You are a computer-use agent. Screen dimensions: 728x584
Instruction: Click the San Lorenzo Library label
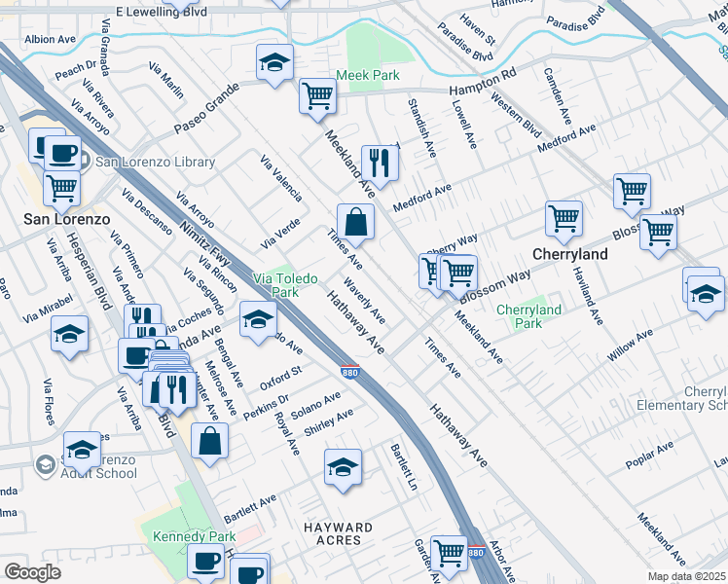[155, 162]
